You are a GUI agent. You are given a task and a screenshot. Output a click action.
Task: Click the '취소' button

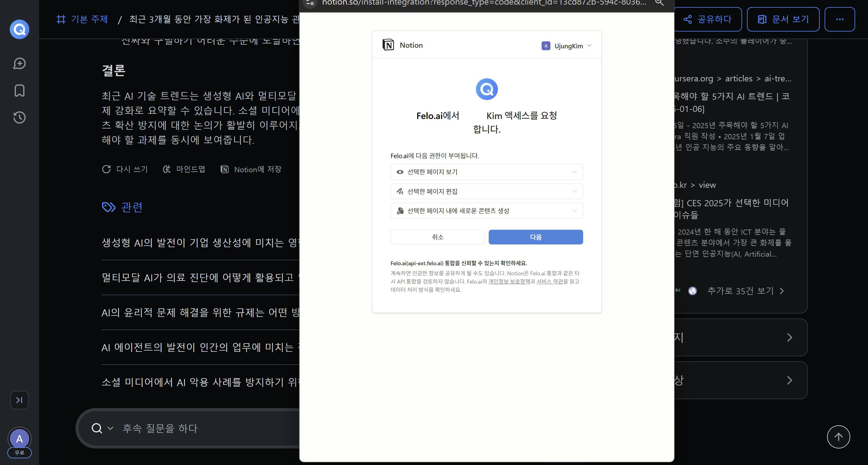tap(437, 237)
